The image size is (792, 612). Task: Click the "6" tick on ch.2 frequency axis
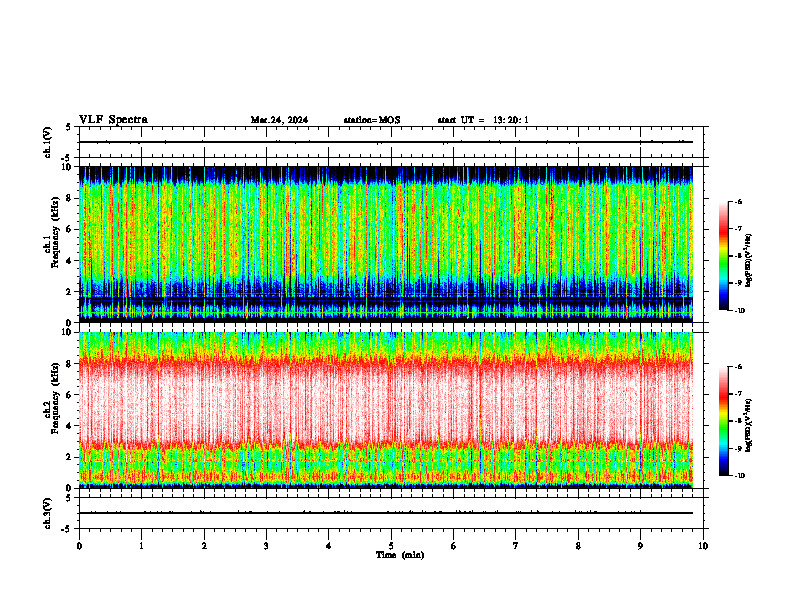[x=71, y=395]
